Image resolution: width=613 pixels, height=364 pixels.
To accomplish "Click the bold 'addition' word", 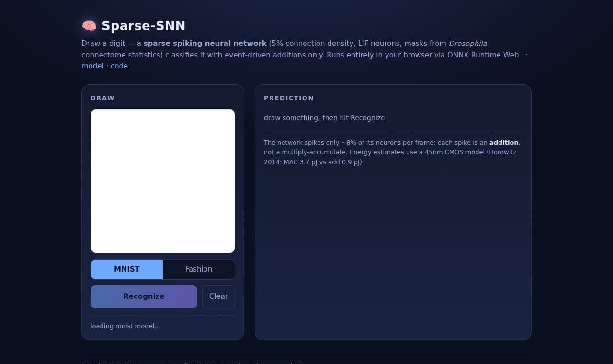I will point(504,143).
